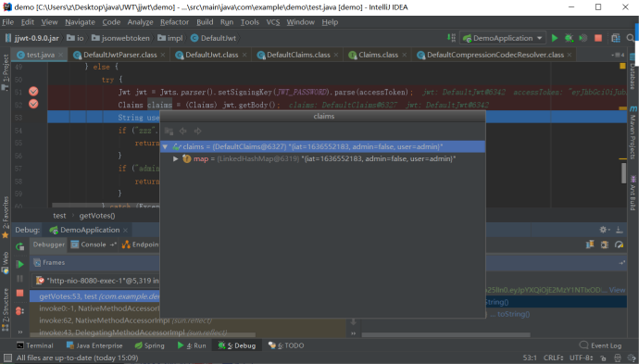Select the getVotes:53, test stack frame
The height and width of the screenshot is (364, 639).
[x=94, y=296]
